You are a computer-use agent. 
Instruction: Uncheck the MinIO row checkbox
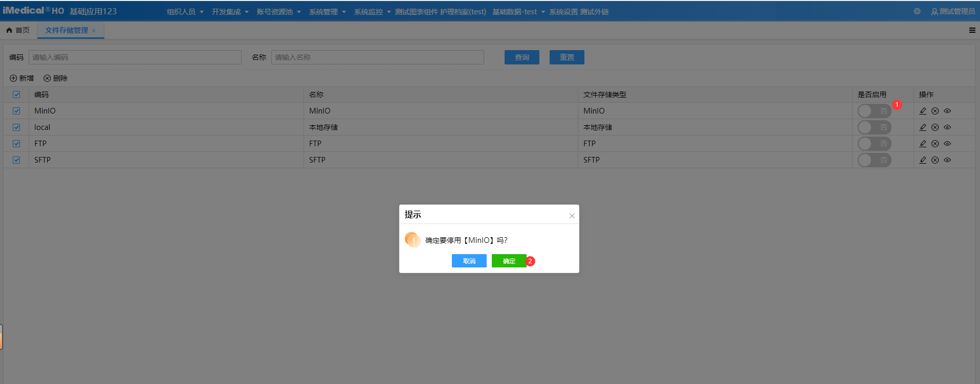click(x=16, y=111)
